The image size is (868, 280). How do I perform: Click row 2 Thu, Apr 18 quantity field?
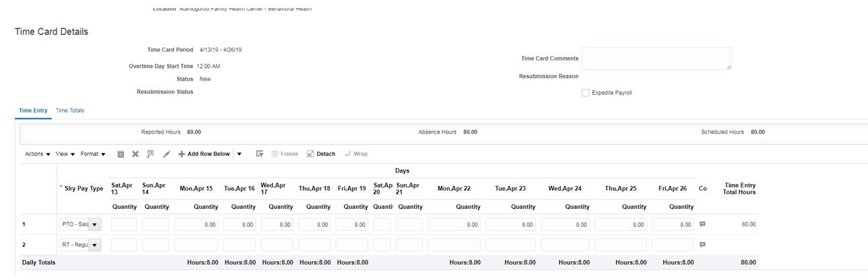click(x=315, y=245)
